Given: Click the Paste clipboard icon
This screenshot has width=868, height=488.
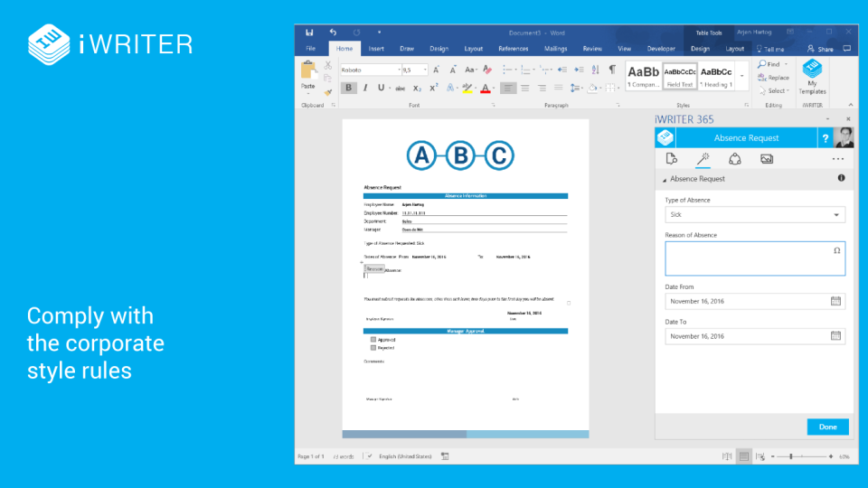Looking at the screenshot, I should point(308,70).
